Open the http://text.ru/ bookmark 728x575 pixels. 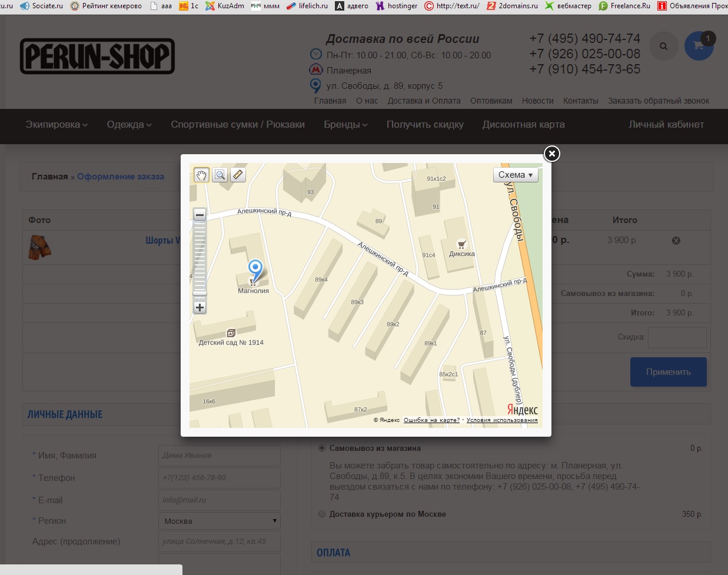[x=452, y=6]
